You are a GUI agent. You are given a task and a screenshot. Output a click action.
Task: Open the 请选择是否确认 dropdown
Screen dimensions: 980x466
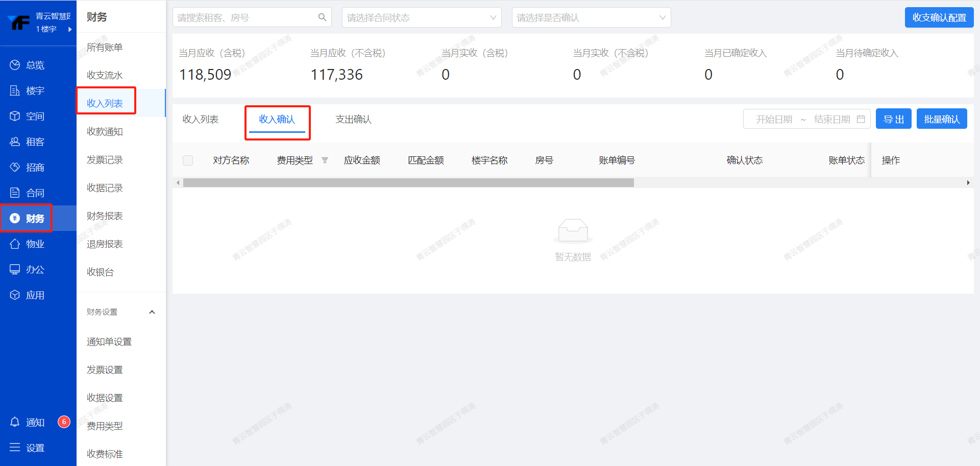click(591, 17)
